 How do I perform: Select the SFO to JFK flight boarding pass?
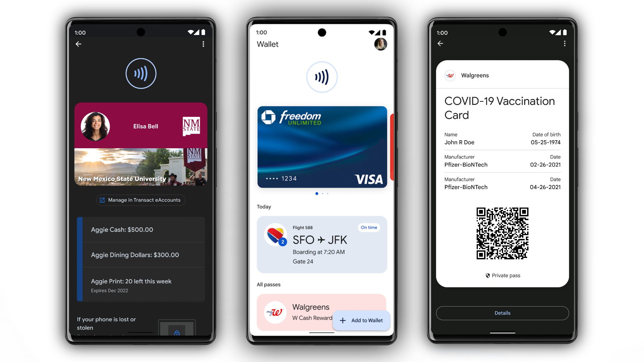point(321,245)
